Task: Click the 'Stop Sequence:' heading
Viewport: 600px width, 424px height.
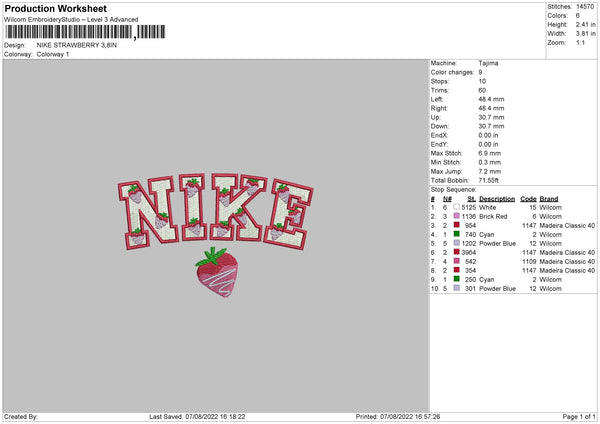Action: coord(453,189)
